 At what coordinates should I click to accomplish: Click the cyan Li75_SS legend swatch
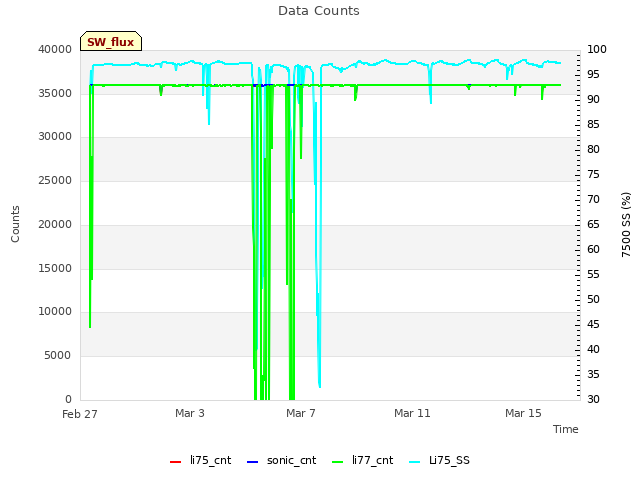[414, 462]
